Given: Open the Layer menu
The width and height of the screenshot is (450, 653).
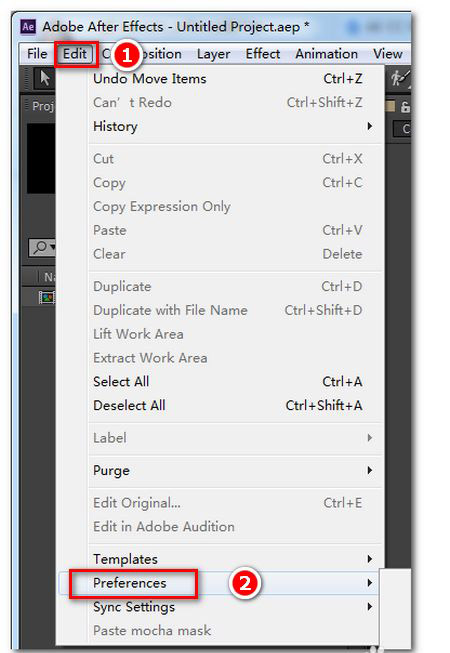Looking at the screenshot, I should 214,54.
